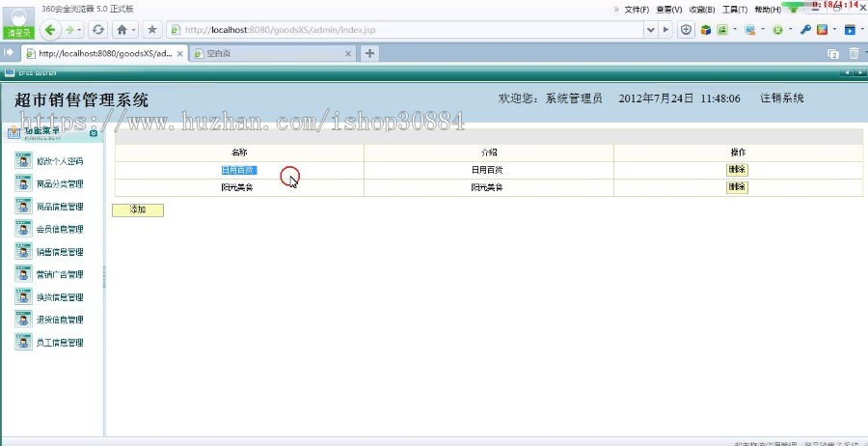The width and height of the screenshot is (868, 446).
Task: Open 换货信息管理 in the sidebar
Action: coord(60,297)
